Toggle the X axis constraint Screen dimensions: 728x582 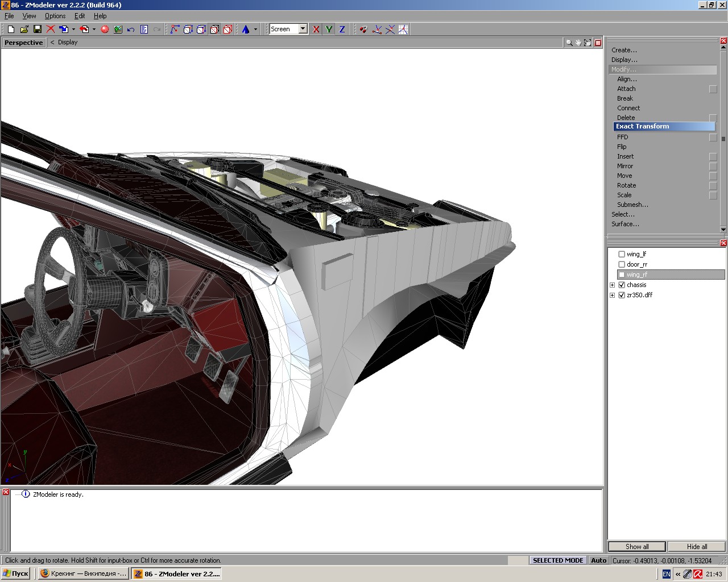[316, 29]
